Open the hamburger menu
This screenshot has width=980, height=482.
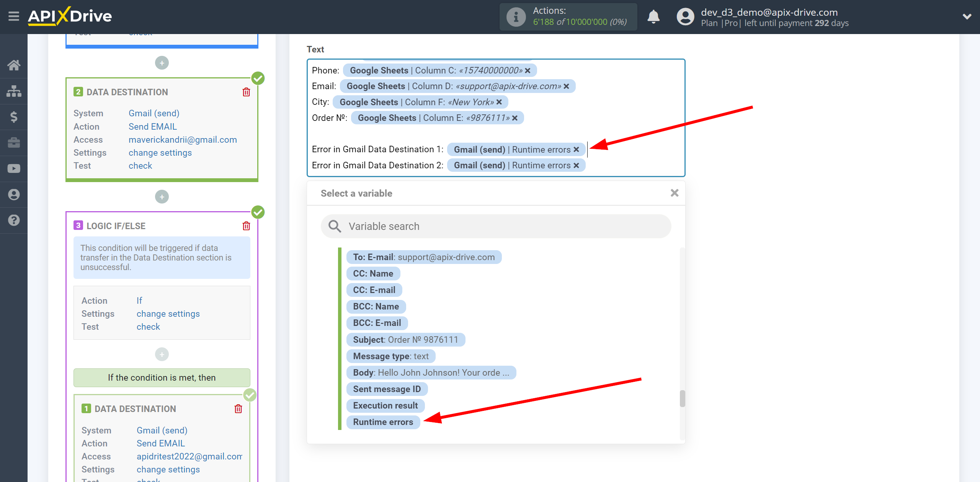tap(14, 16)
